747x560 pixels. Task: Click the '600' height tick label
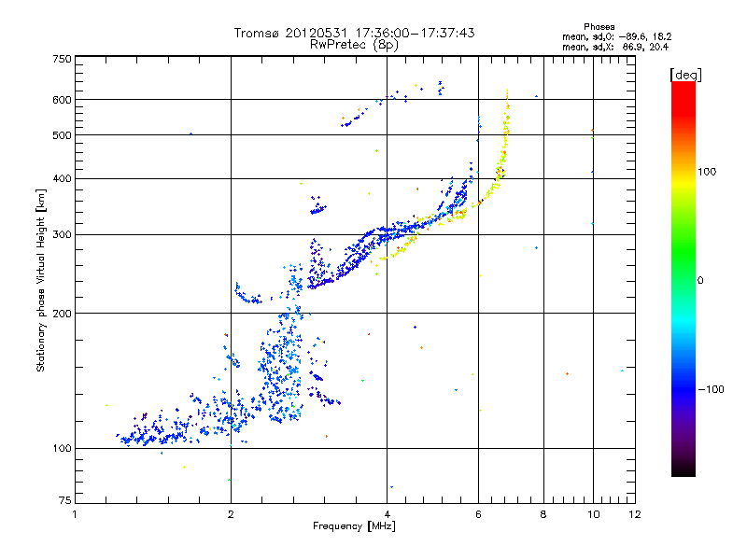(63, 100)
